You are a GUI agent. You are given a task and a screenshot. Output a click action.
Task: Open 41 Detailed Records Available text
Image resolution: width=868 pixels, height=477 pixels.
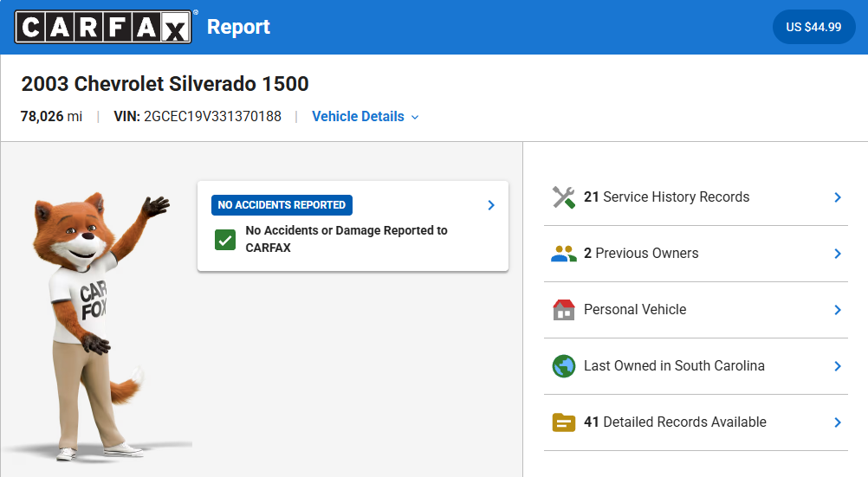[x=675, y=422]
